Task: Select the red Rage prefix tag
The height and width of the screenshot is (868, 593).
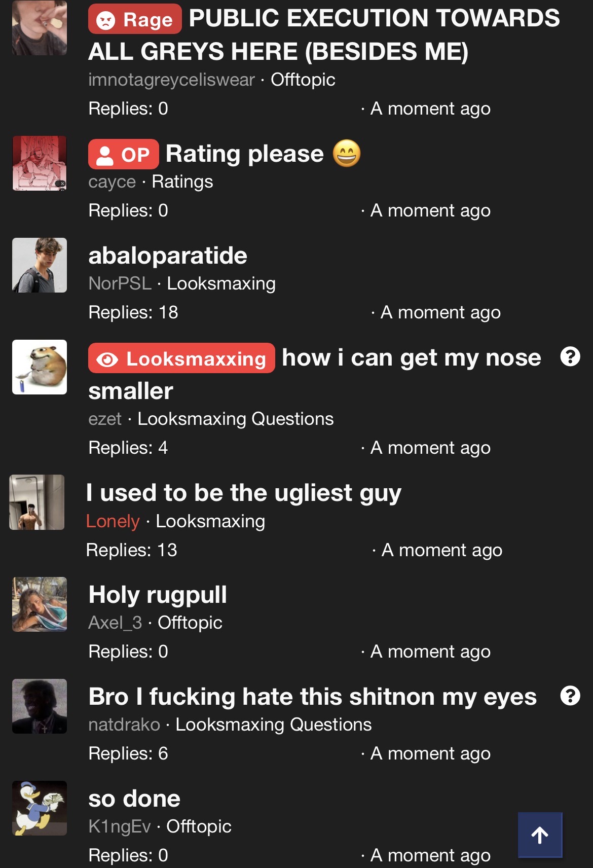Action: click(135, 19)
